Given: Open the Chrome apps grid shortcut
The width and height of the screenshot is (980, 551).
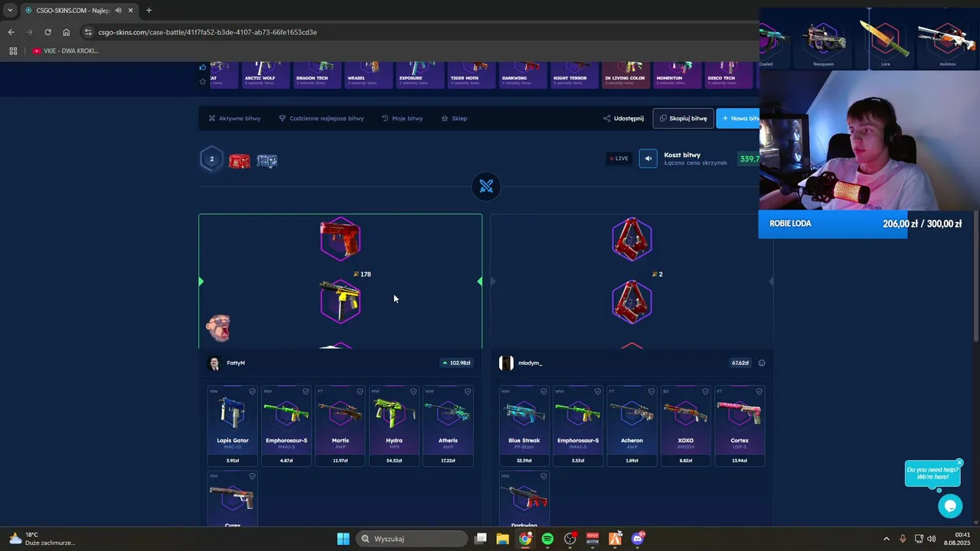Looking at the screenshot, I should 13,51.
